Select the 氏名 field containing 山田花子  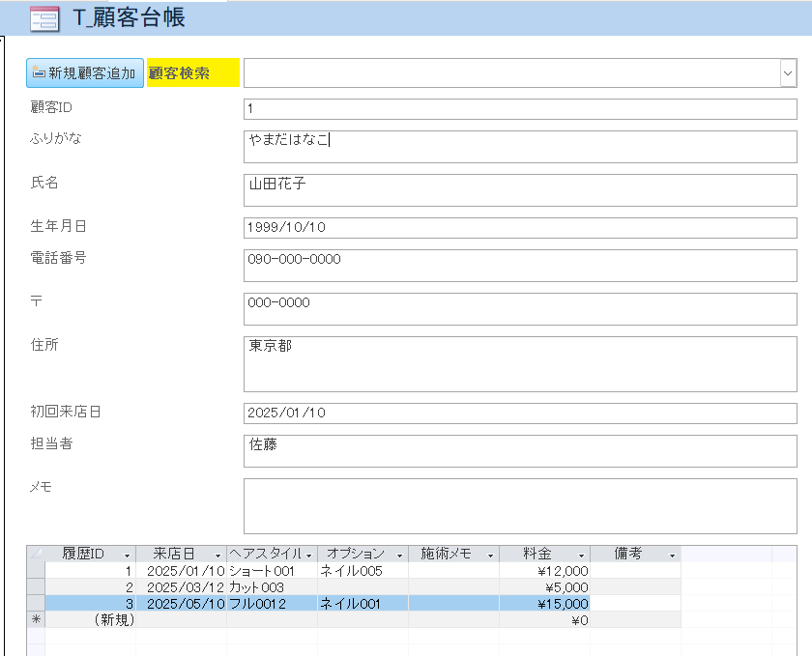(x=519, y=190)
